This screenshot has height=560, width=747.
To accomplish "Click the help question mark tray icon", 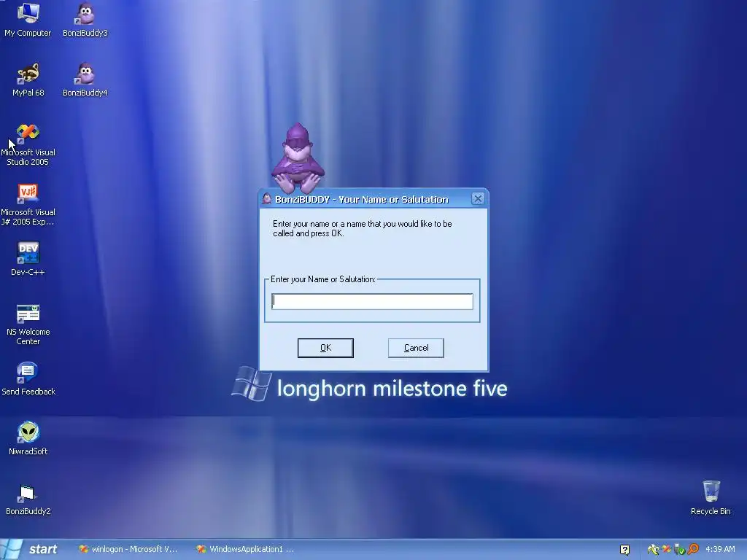I will point(624,550).
